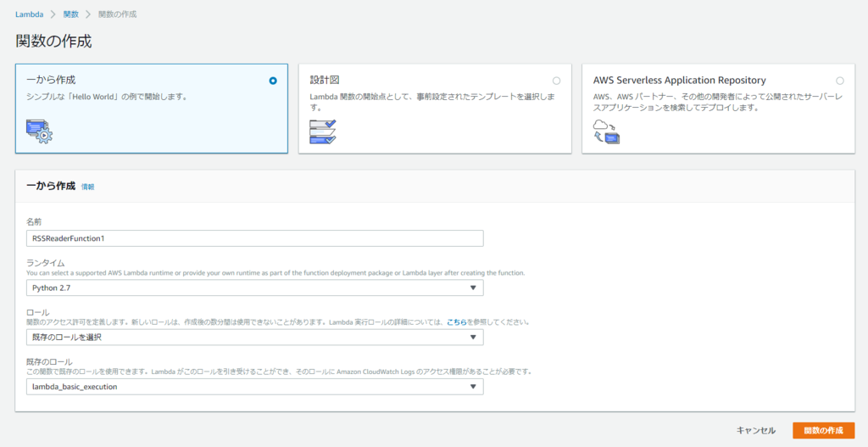This screenshot has height=447, width=868.
Task: Click the シンプルな「Hello World」 description text
Action: [106, 97]
